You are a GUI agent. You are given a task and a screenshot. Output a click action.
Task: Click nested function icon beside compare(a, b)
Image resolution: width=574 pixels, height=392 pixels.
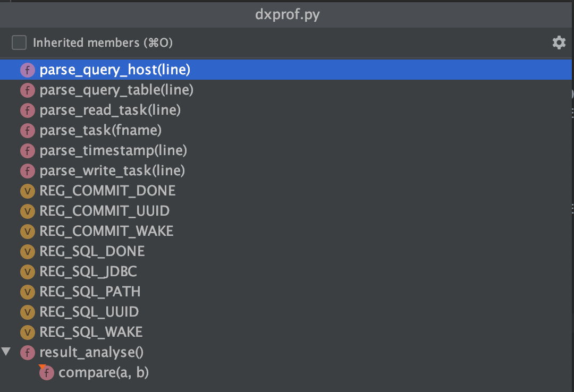click(46, 372)
